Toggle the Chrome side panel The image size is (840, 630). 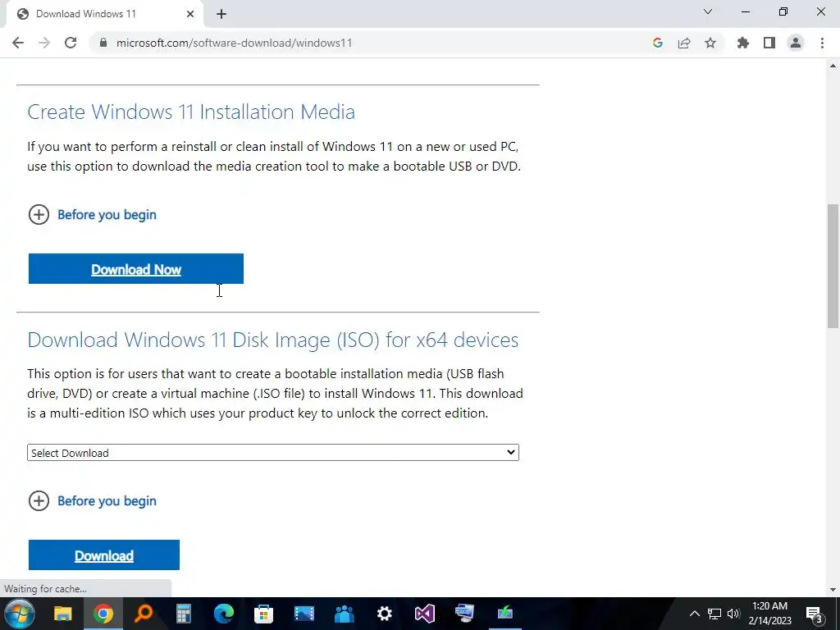pos(769,43)
